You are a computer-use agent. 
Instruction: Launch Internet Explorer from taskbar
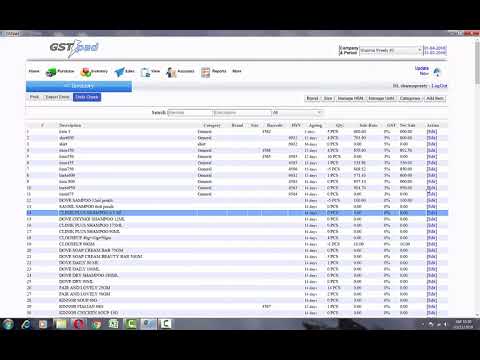pos(26,324)
